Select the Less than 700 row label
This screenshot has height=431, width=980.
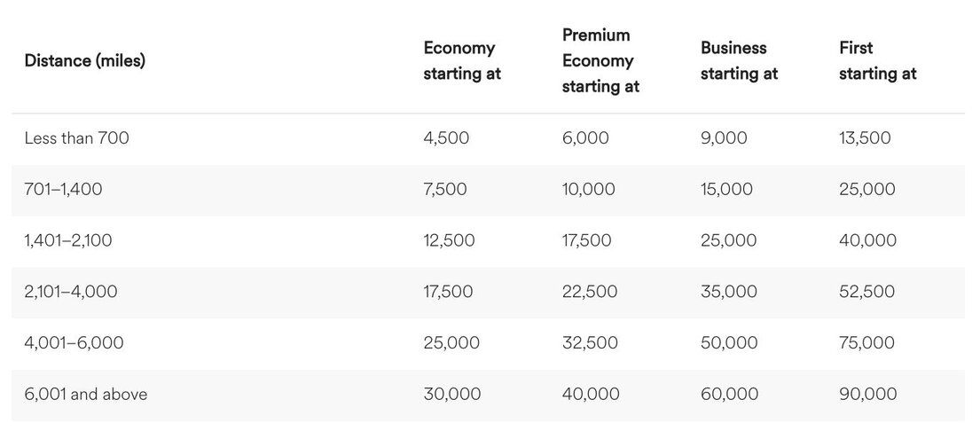coord(76,138)
